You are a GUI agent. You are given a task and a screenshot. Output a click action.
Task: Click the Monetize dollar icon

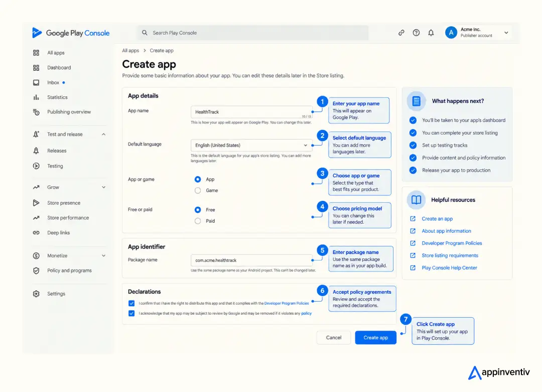point(36,256)
